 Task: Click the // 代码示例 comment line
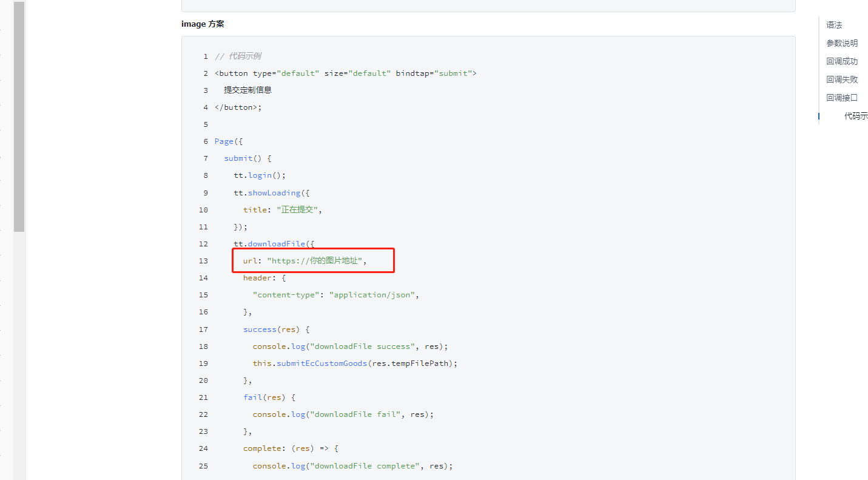point(238,56)
